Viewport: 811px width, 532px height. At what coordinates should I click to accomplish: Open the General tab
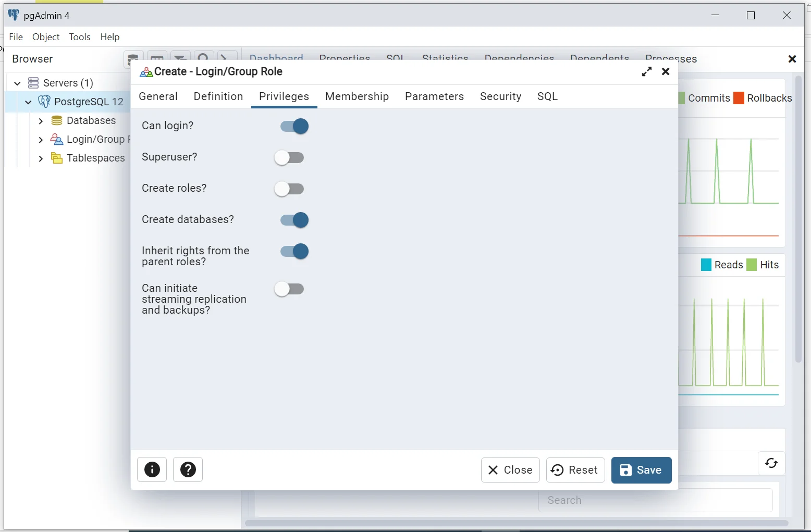[x=158, y=96]
